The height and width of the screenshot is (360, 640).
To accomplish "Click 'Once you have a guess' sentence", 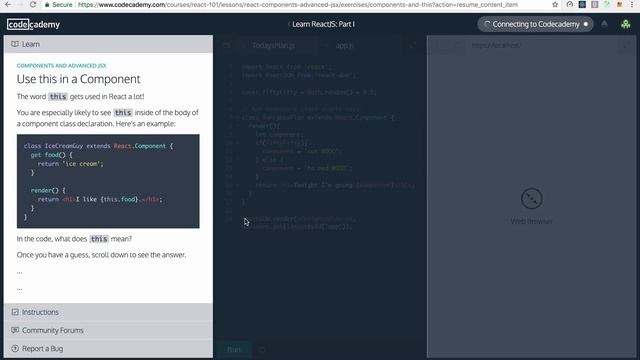I will pyautogui.click(x=101, y=255).
